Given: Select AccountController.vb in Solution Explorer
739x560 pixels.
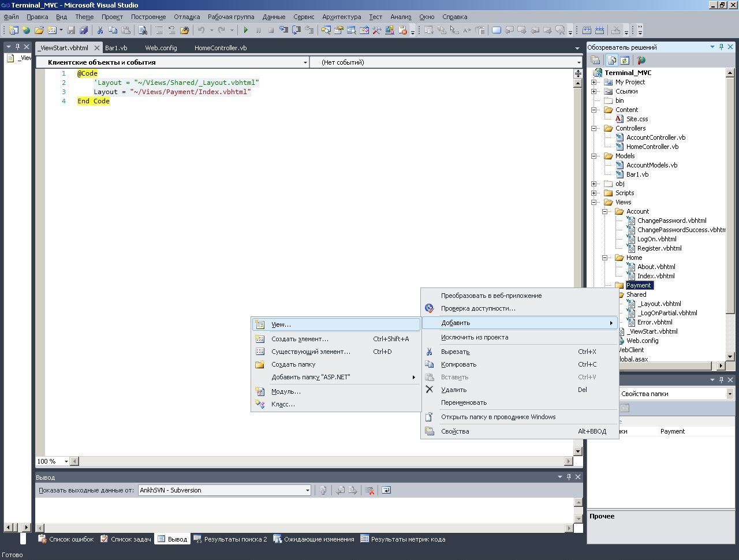Looking at the screenshot, I should (x=656, y=137).
